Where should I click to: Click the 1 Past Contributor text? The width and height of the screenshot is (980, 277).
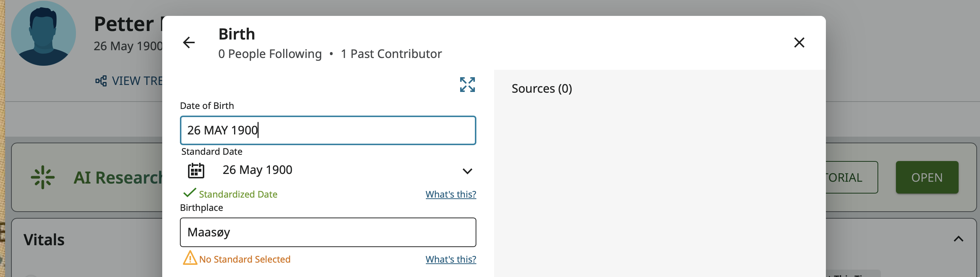pos(391,54)
